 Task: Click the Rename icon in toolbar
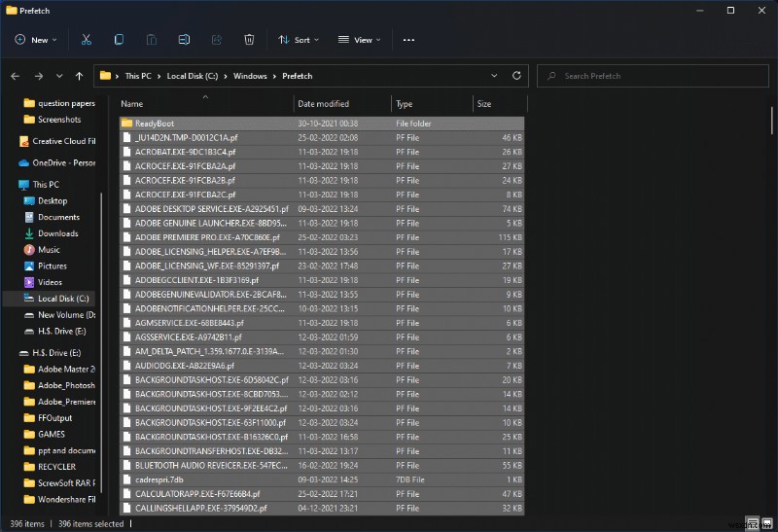pos(184,40)
